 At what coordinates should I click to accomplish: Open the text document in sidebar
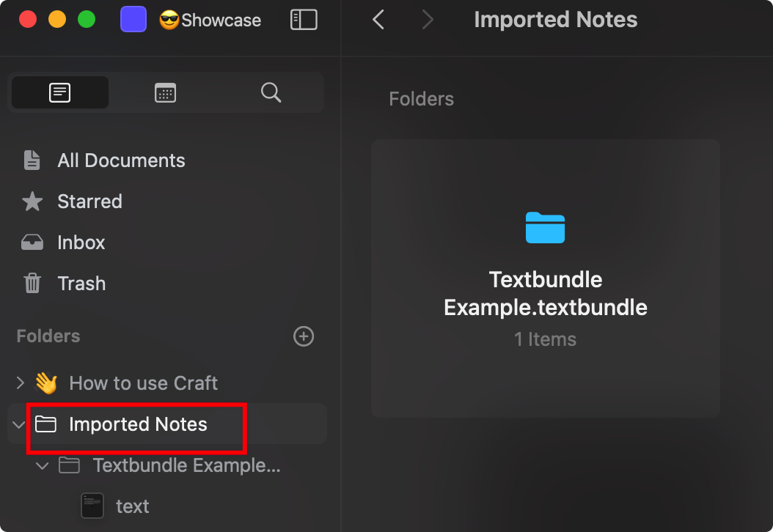tap(132, 506)
